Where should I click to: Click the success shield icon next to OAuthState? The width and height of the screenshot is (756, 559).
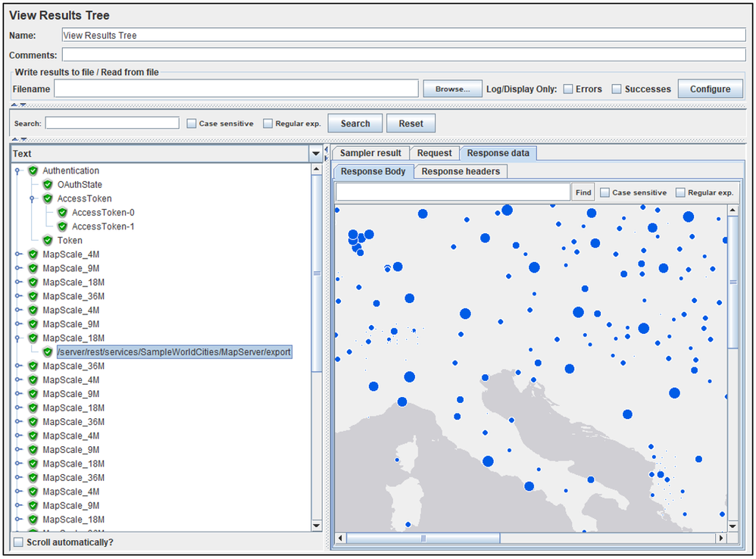48,185
